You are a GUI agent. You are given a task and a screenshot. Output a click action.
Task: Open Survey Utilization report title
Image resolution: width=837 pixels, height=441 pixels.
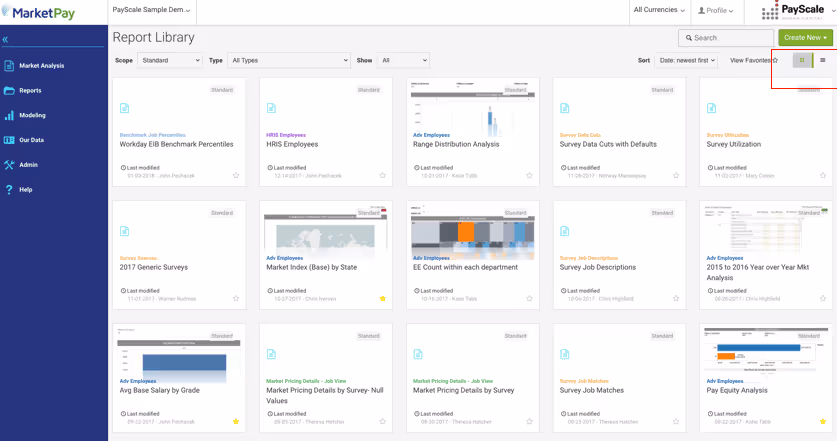(733, 144)
